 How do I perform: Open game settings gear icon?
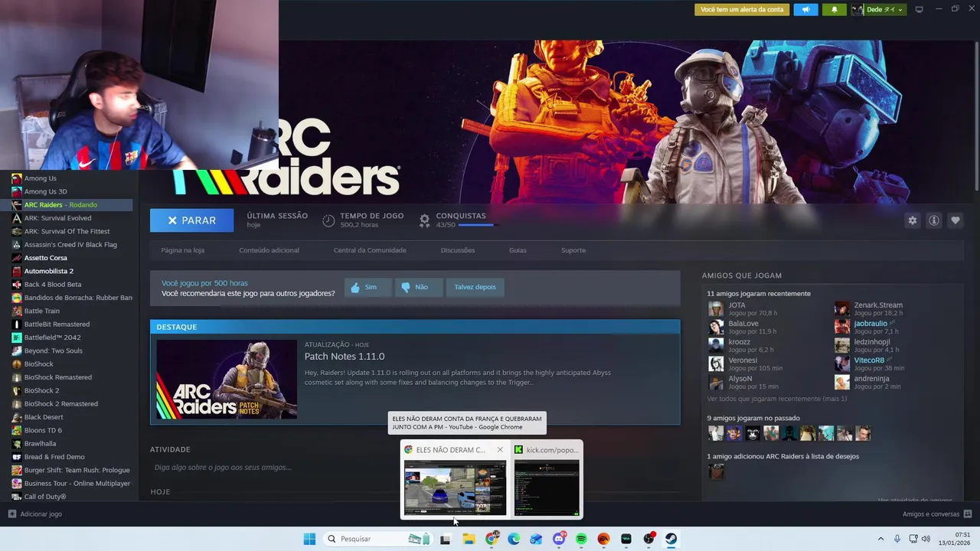912,220
